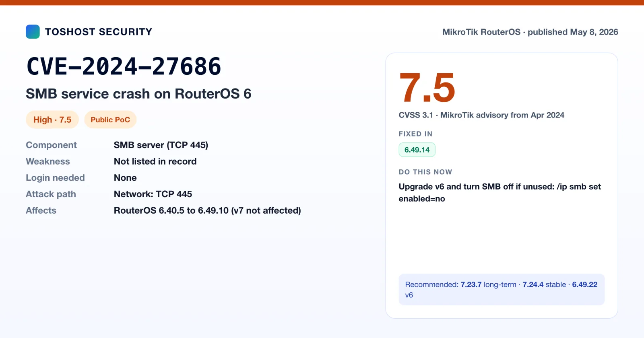
Task: Click the 'High · 7.5' severity badge
Action: 52,120
